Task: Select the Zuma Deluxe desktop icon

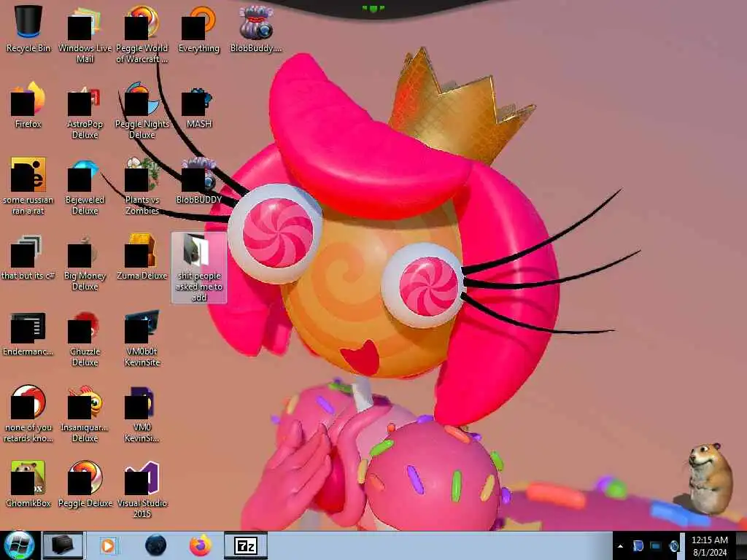Action: coord(142,257)
